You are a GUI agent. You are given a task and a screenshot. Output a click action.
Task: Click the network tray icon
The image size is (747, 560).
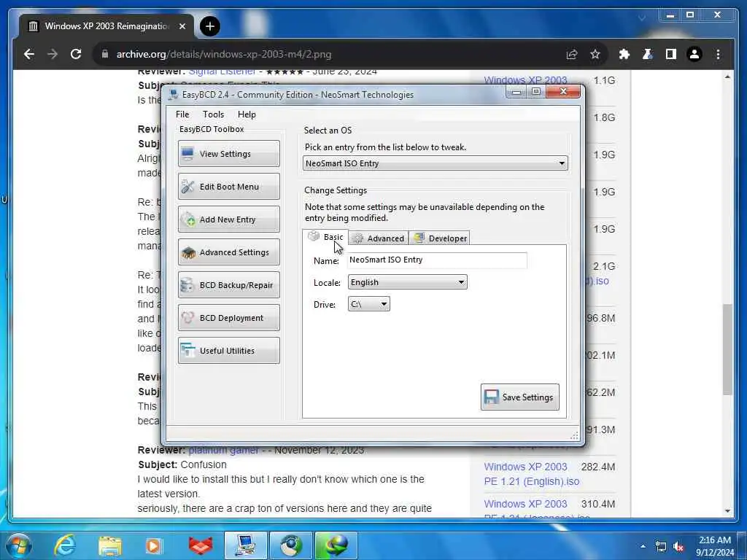tap(660, 546)
